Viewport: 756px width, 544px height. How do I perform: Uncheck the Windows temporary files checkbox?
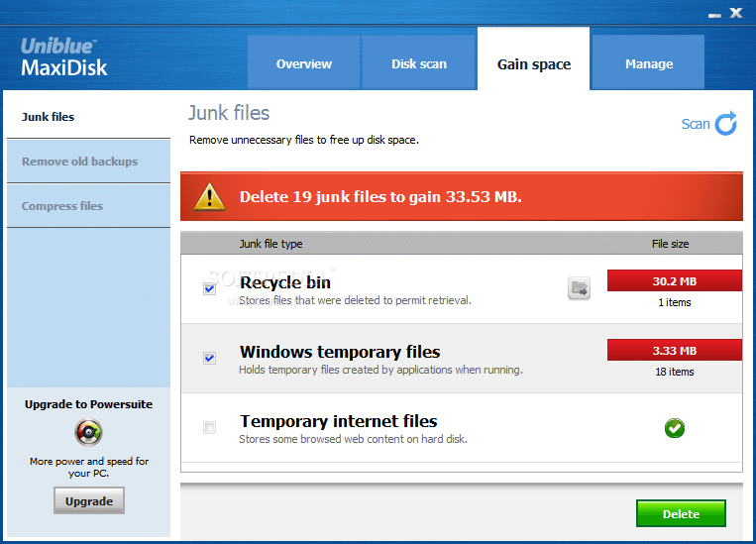[210, 359]
